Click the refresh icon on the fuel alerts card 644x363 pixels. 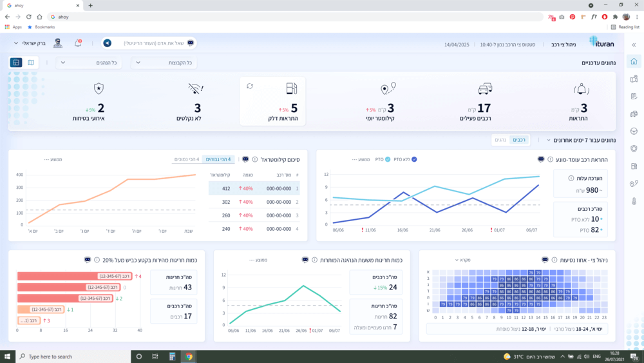point(250,86)
